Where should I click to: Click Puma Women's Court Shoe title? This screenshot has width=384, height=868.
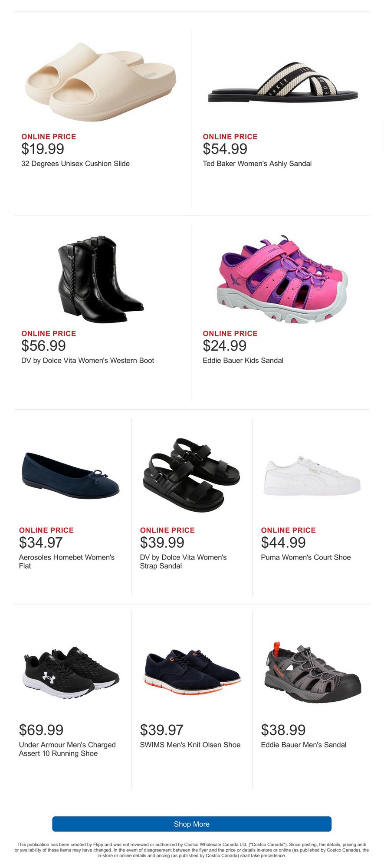305,557
